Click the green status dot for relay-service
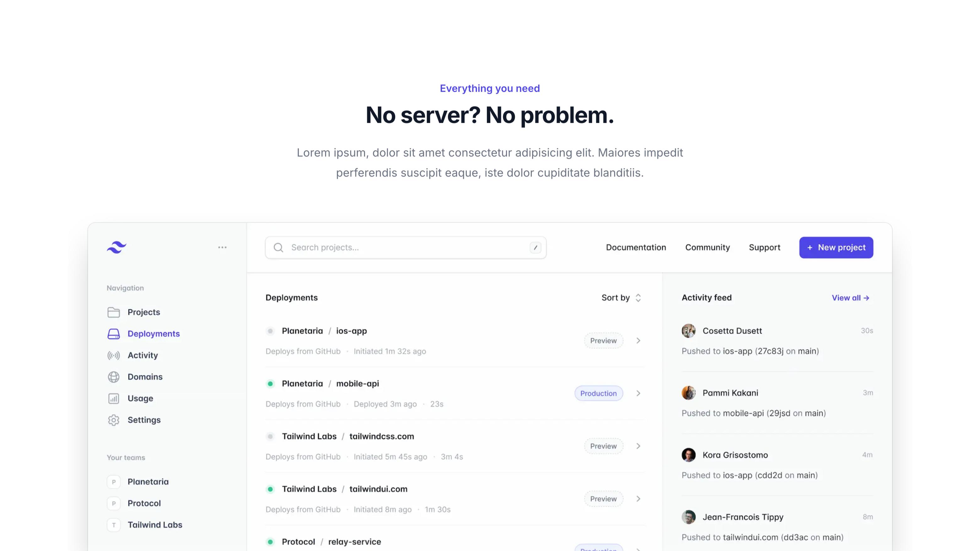Viewport: 980px width, 551px height. point(270,542)
